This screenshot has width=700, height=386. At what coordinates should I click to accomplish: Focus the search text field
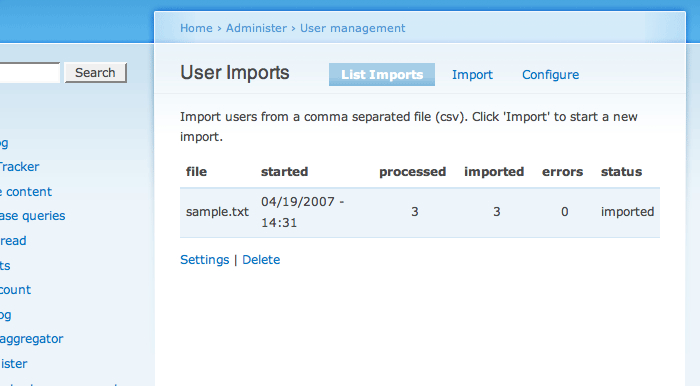coord(29,72)
